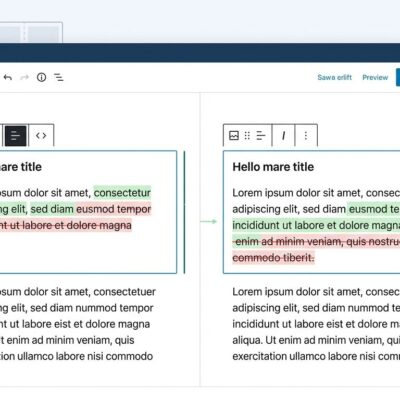
Task: Open the block navigation list icon
Action: click(59, 78)
